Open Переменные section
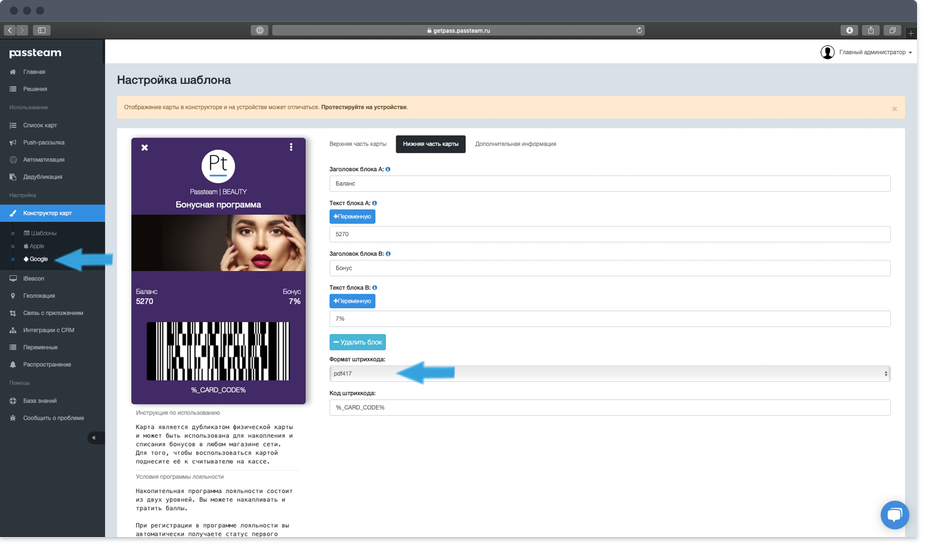 (40, 348)
